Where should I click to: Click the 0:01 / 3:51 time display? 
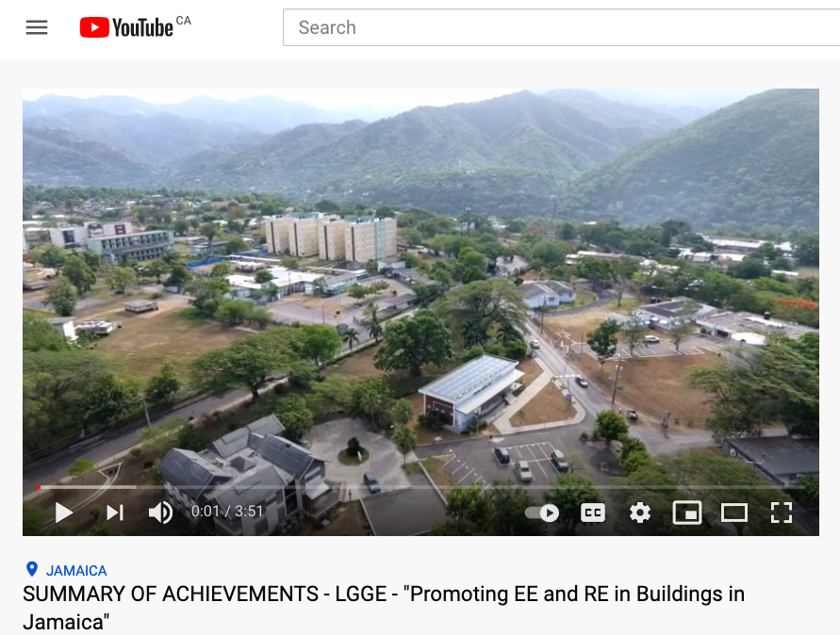pyautogui.click(x=227, y=512)
